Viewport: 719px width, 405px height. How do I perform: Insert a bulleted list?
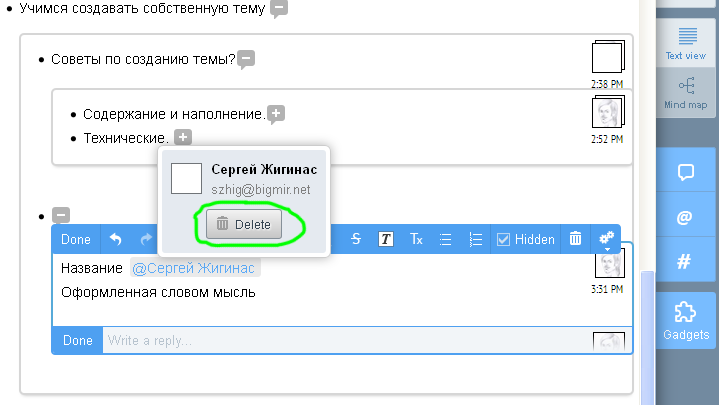(x=446, y=239)
